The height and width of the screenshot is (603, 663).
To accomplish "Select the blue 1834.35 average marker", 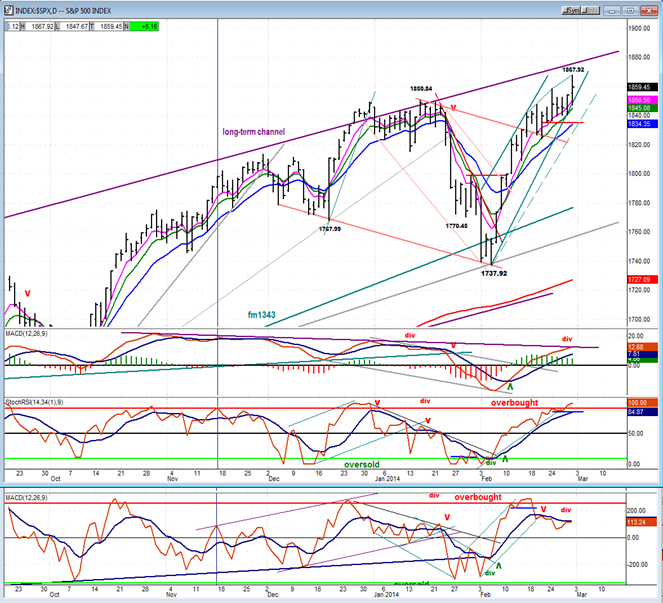I will coord(643,124).
